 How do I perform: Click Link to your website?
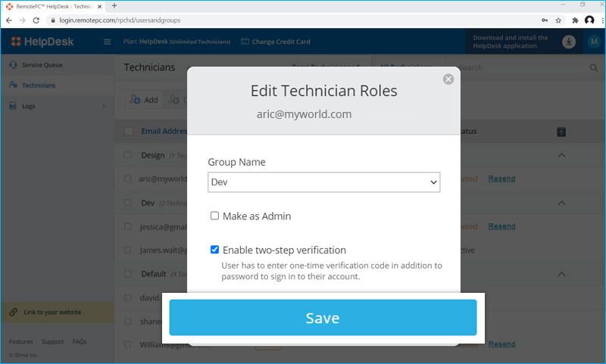click(x=52, y=312)
